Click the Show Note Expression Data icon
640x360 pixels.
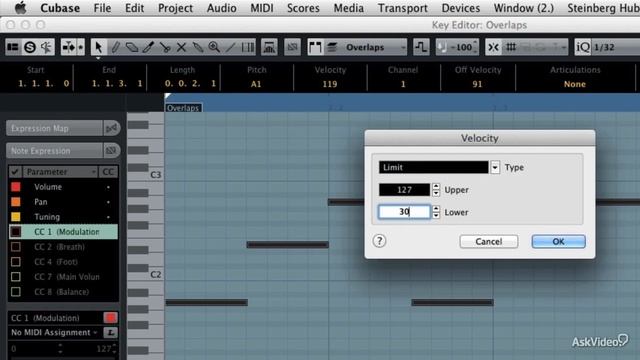click(292, 47)
